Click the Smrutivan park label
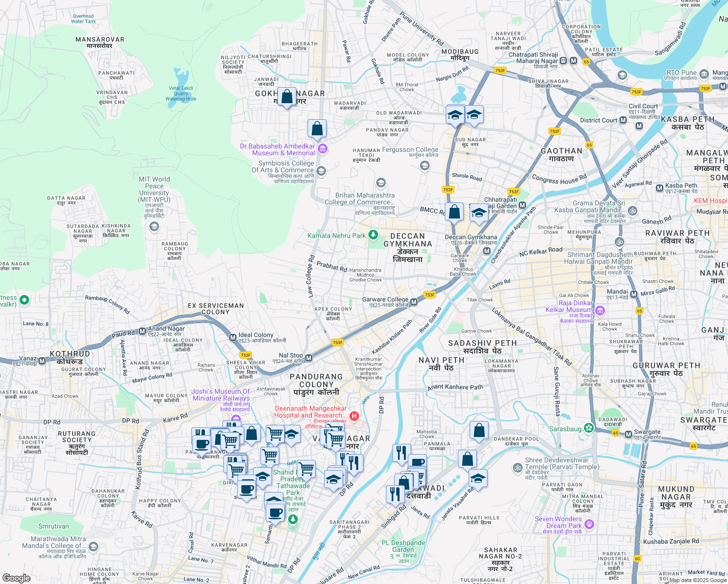The width and height of the screenshot is (728, 584). 54,526
